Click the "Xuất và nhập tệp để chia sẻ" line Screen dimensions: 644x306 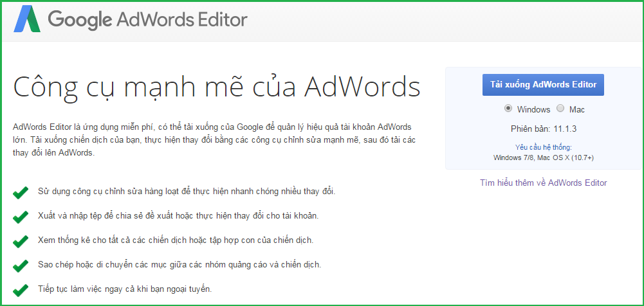pos(178,216)
